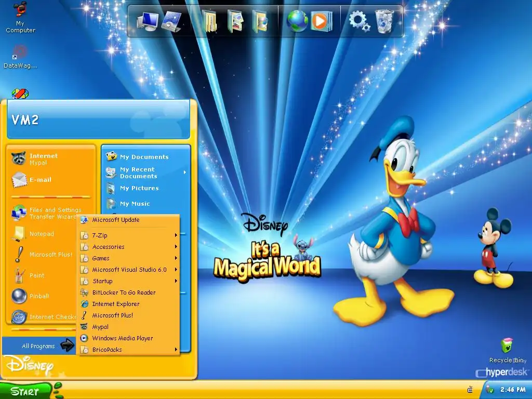Expand the Startup program folder
532x399 pixels.
(129, 281)
